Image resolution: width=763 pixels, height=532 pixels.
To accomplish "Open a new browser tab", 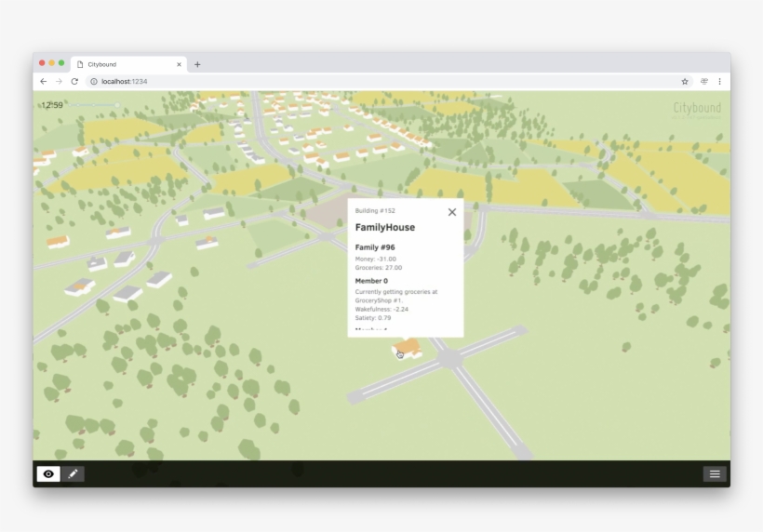I will pyautogui.click(x=197, y=64).
